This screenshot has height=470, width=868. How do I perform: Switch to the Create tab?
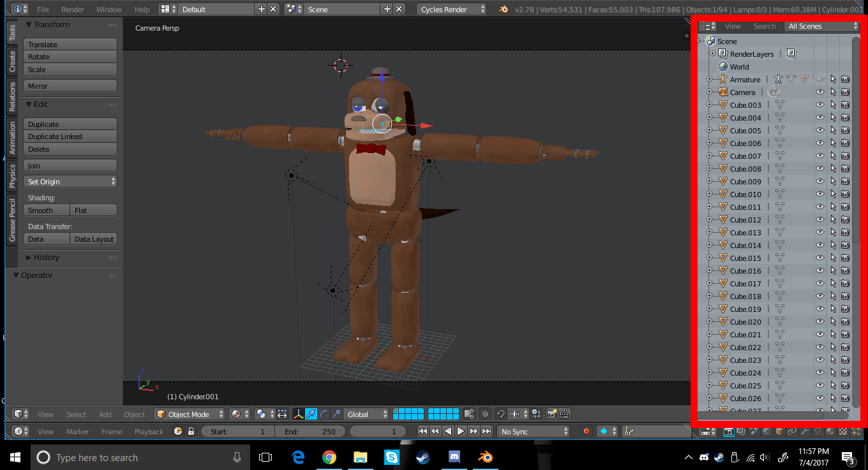click(12, 61)
